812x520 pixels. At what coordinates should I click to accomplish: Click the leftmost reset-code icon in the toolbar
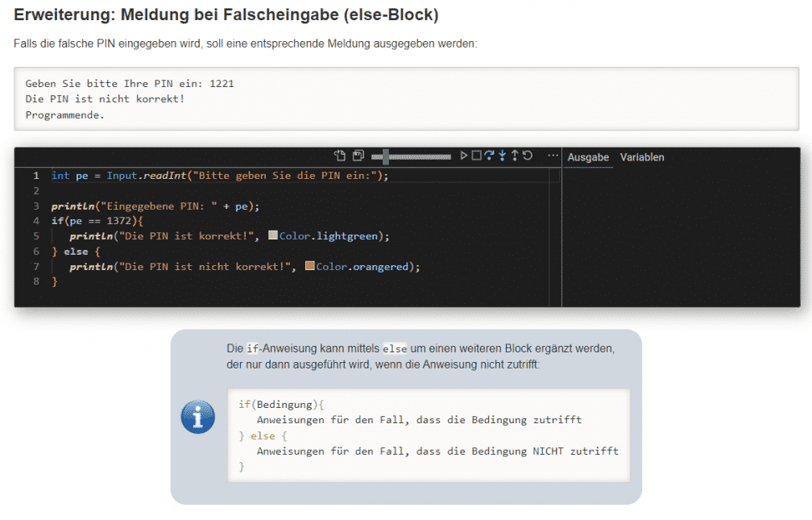click(x=339, y=155)
